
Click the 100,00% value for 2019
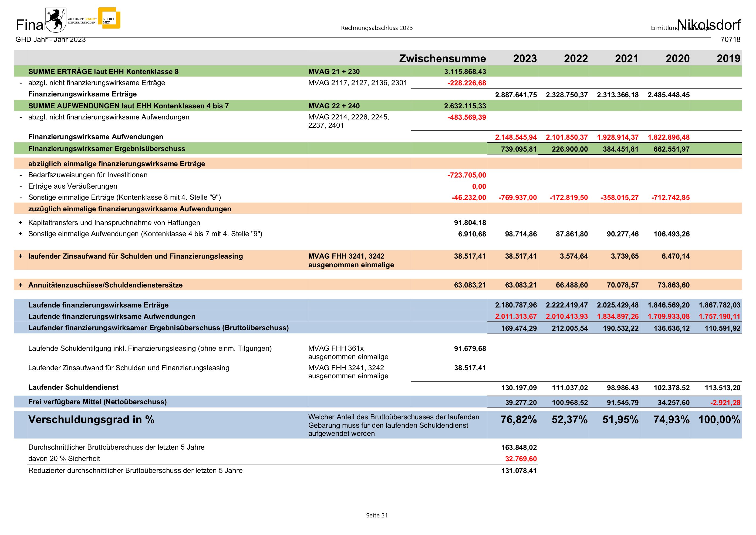[719, 420]
